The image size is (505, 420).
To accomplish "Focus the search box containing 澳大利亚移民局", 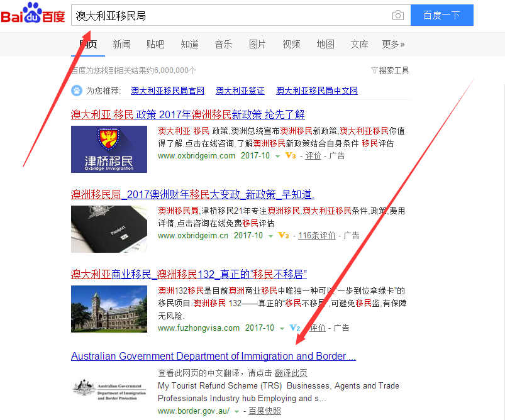I will click(x=241, y=15).
